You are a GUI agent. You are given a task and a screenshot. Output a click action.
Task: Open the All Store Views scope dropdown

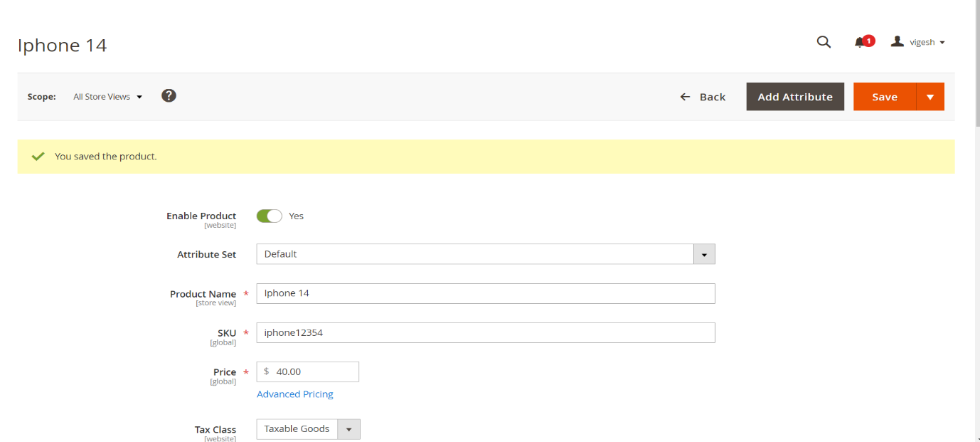click(107, 97)
